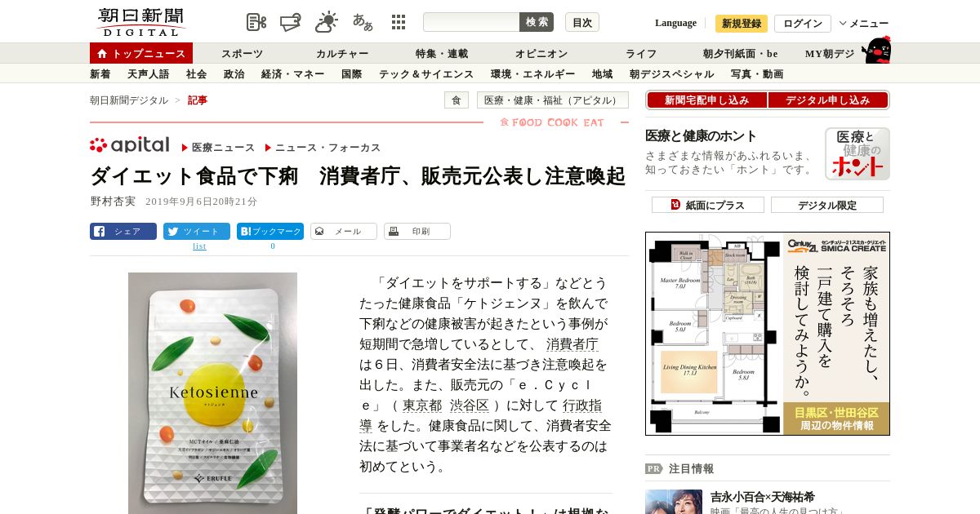The height and width of the screenshot is (514, 980).
Task: Open the weather icon in header
Action: [327, 22]
